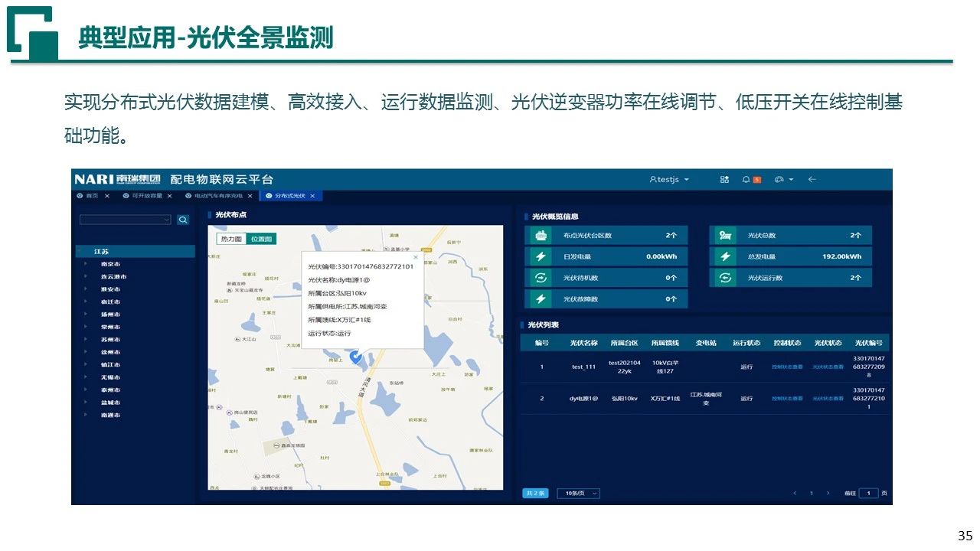Open the region search dropdown

pos(126,220)
